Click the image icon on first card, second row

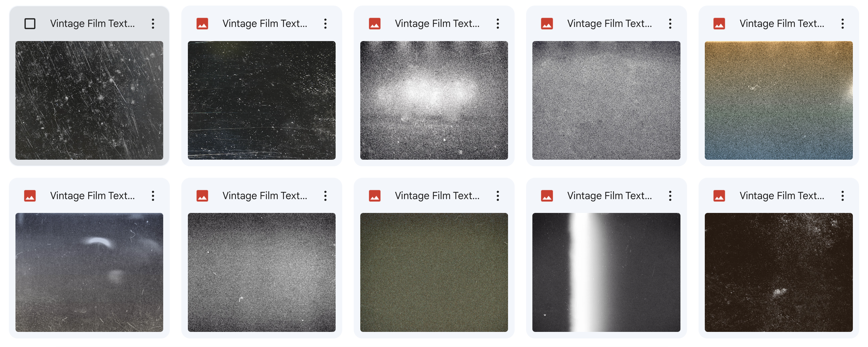30,195
